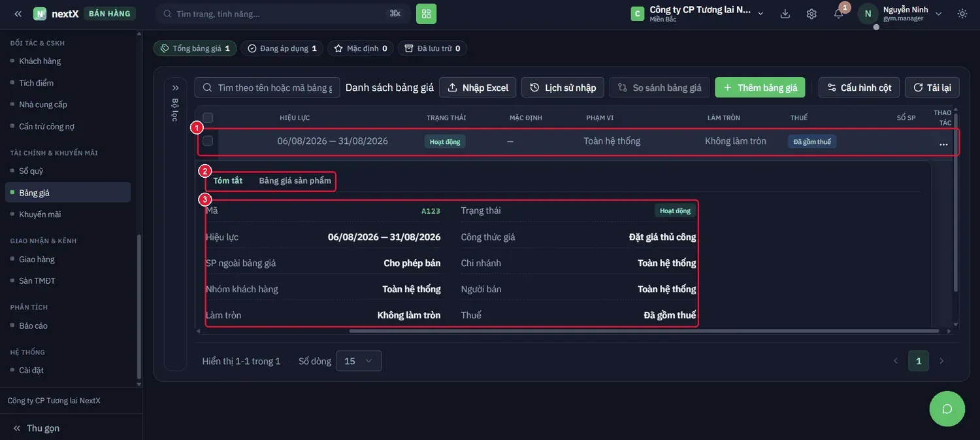Click the nextX logo icon

coord(40,14)
